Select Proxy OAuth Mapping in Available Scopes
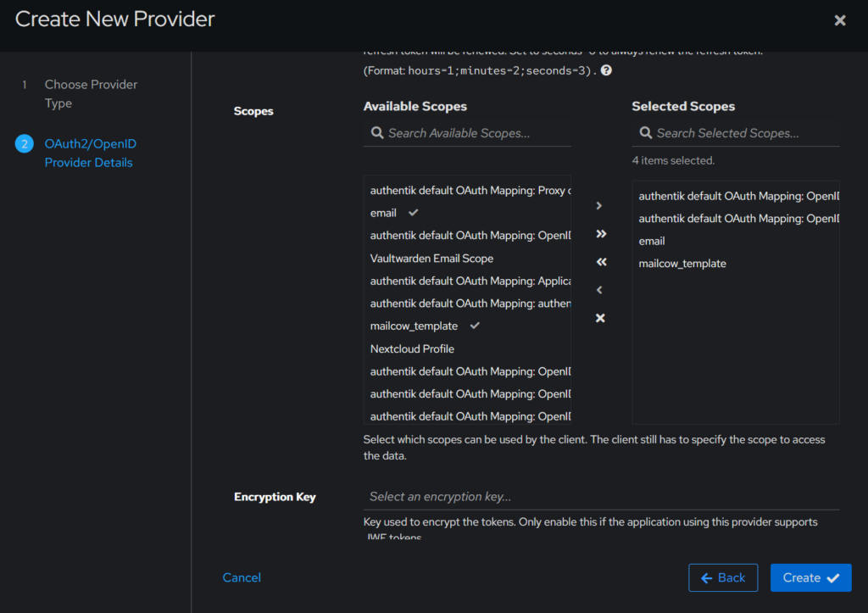 coord(467,191)
